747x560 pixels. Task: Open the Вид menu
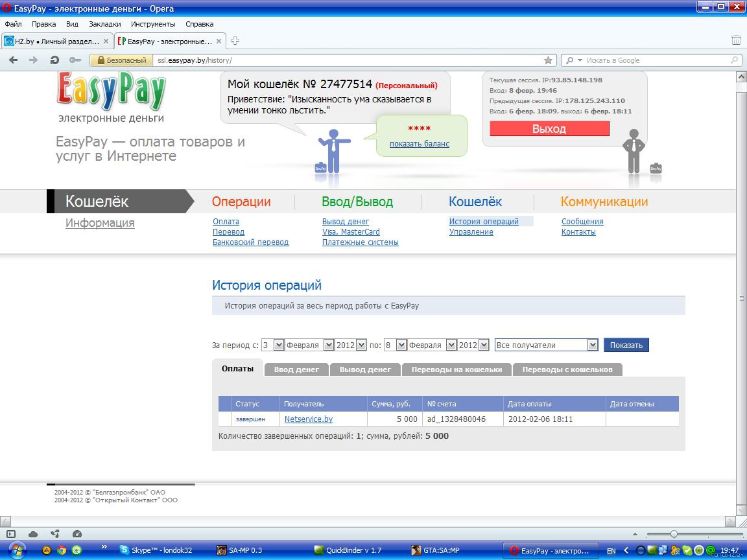[73, 24]
